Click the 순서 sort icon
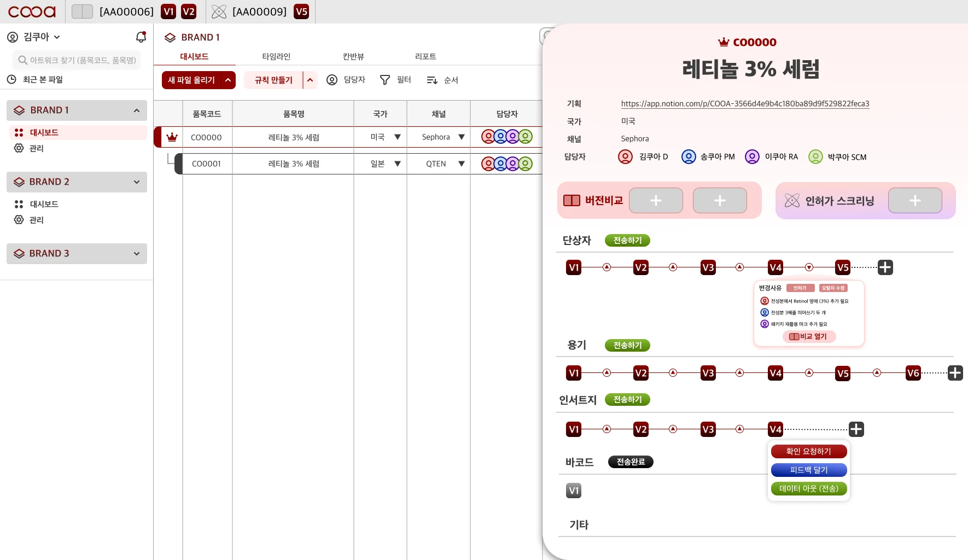This screenshot has height=560, width=968. click(x=432, y=80)
